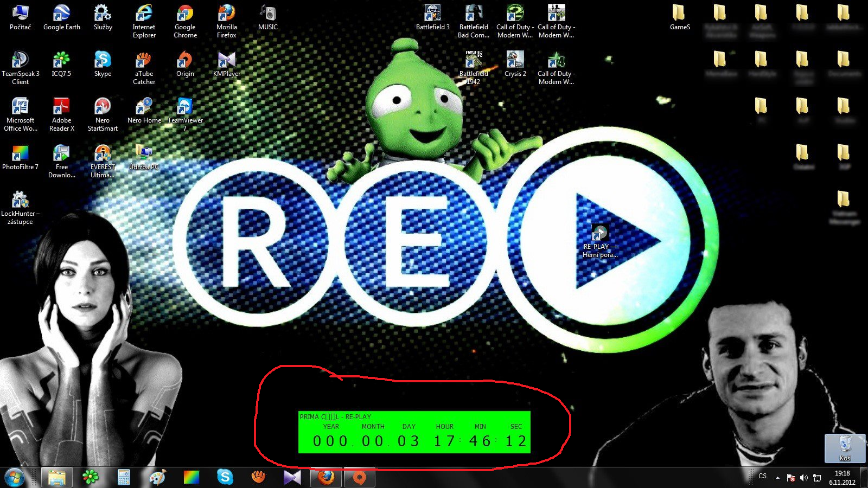Click the KMPlayer desktop icon

pyautogui.click(x=226, y=64)
